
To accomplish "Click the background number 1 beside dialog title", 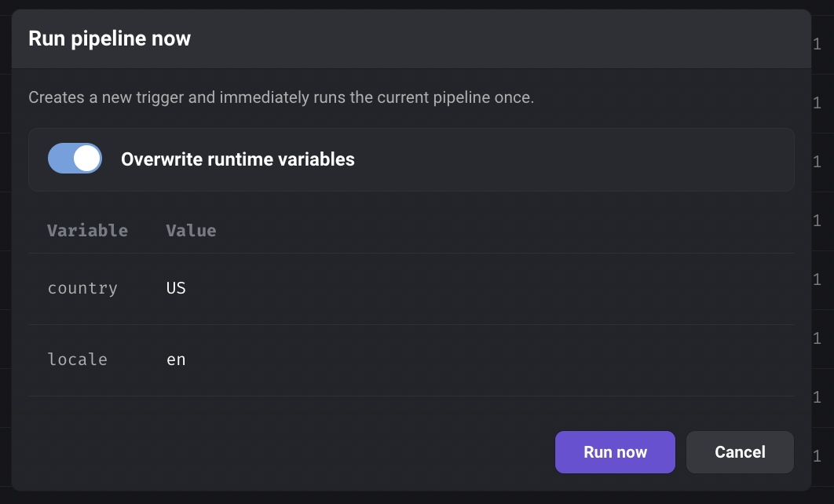I will [x=817, y=44].
